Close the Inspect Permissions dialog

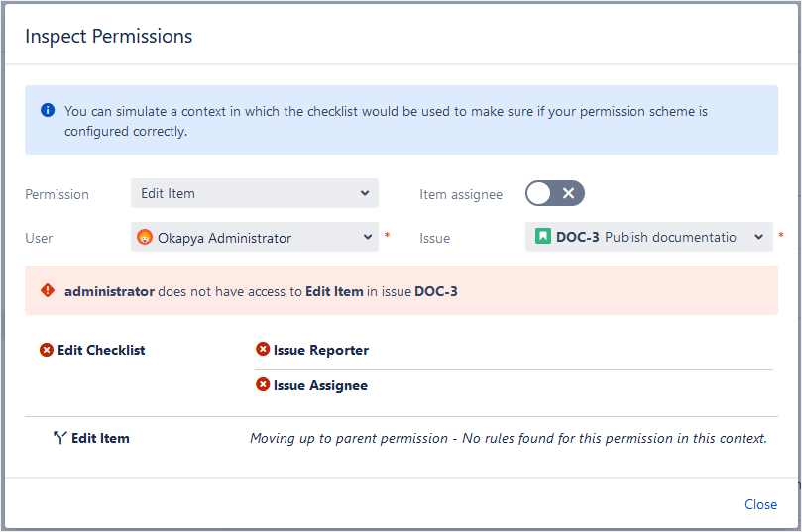click(760, 504)
